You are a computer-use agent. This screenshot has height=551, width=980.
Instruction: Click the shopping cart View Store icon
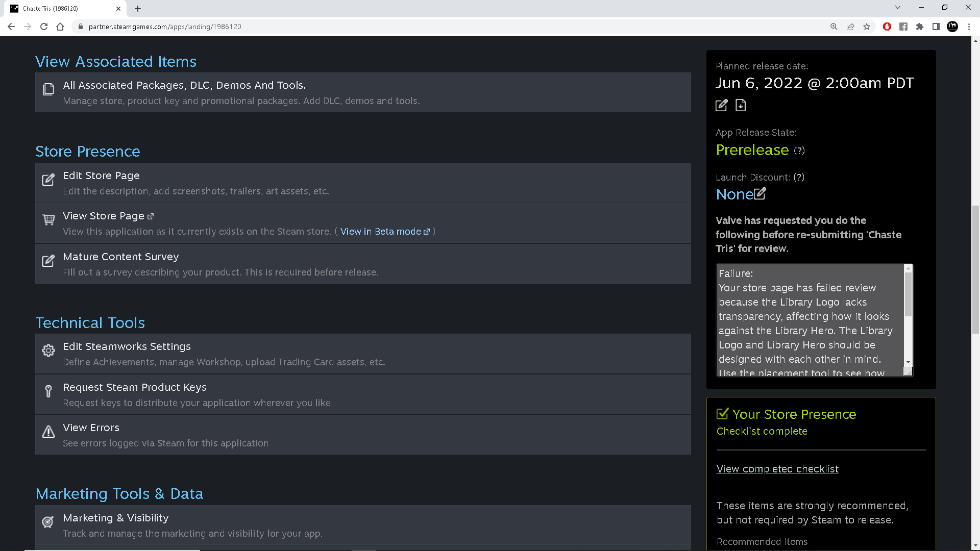[48, 220]
